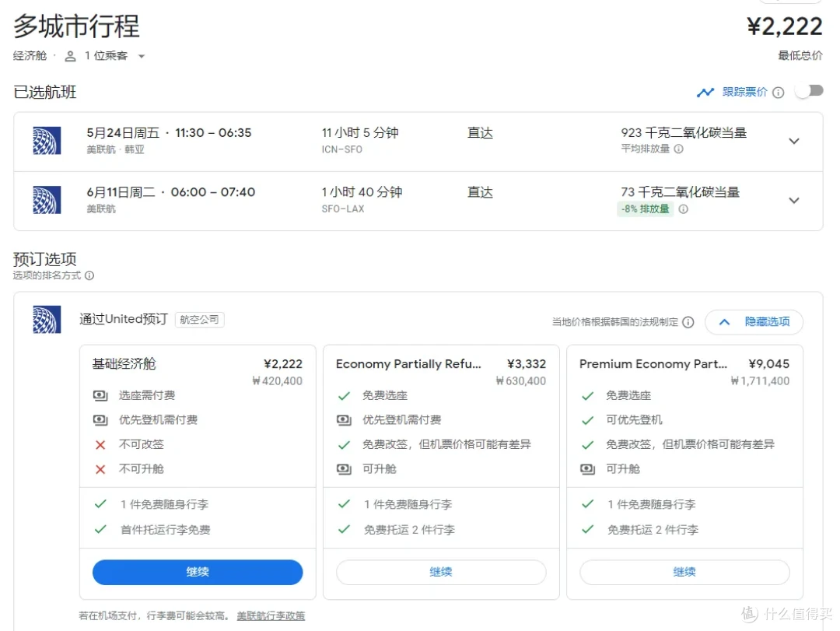The width and height of the screenshot is (840, 631).
Task: Click paid icon for 优先登机需付费 in 基础经济舱
Action: (x=100, y=420)
